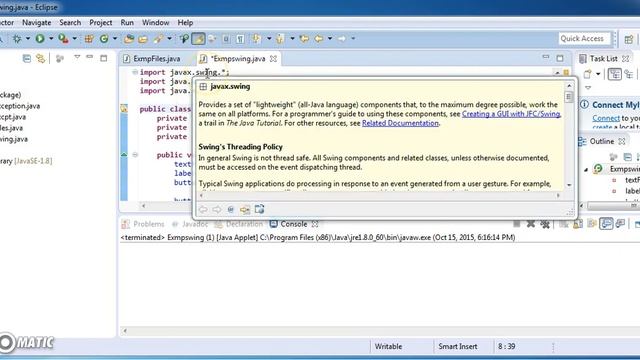Click Next Annotation arrow icon
This screenshot has height=360, width=640.
[x=256, y=39]
